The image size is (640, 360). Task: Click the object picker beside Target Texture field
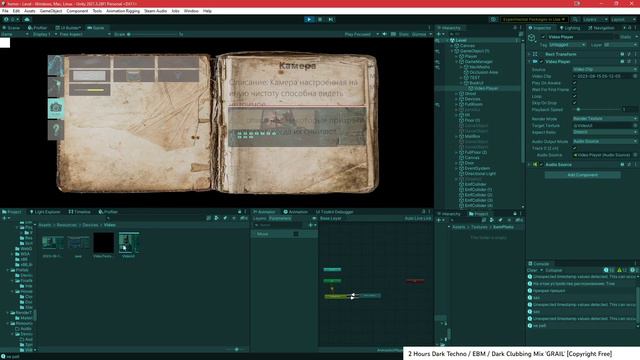tap(635, 125)
